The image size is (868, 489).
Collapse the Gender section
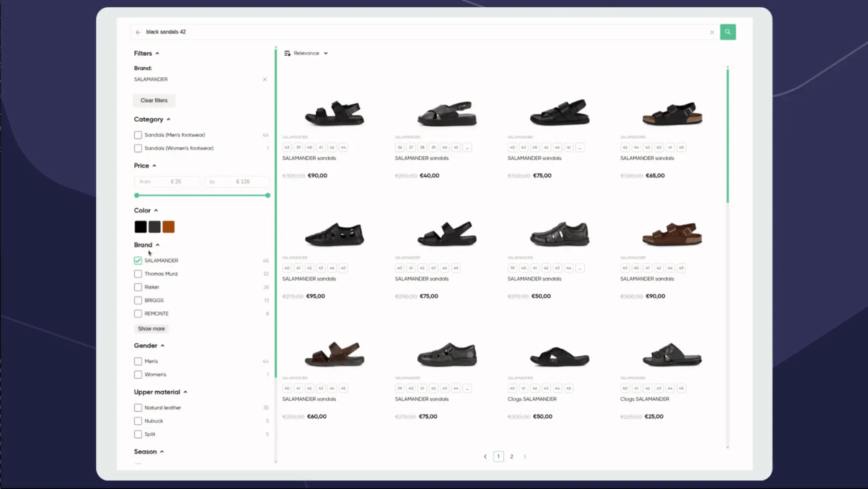[149, 345]
